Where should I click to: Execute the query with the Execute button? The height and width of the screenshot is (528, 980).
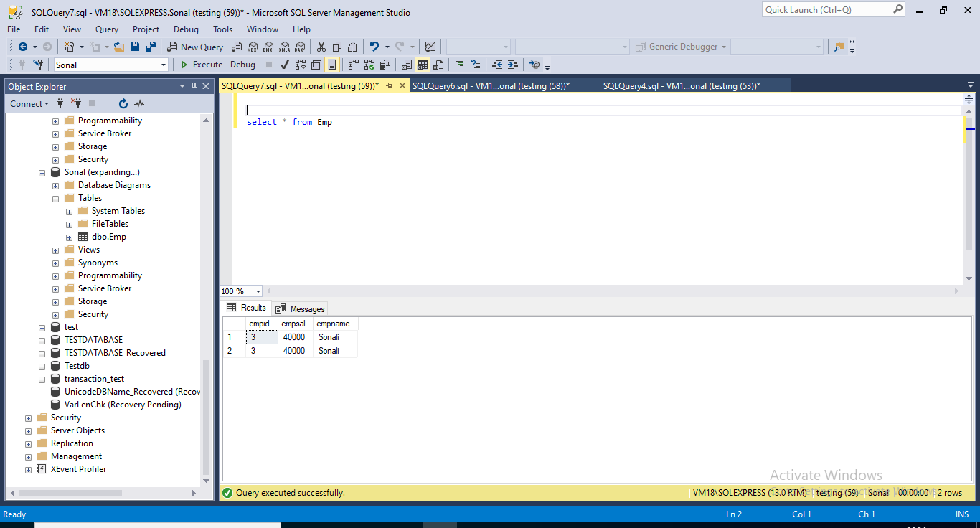(x=199, y=65)
